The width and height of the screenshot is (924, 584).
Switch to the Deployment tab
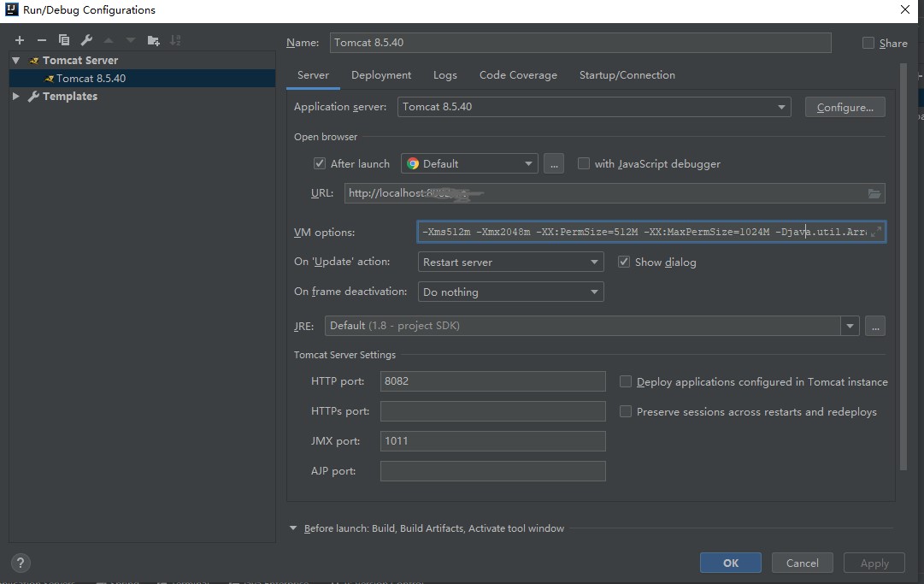381,75
